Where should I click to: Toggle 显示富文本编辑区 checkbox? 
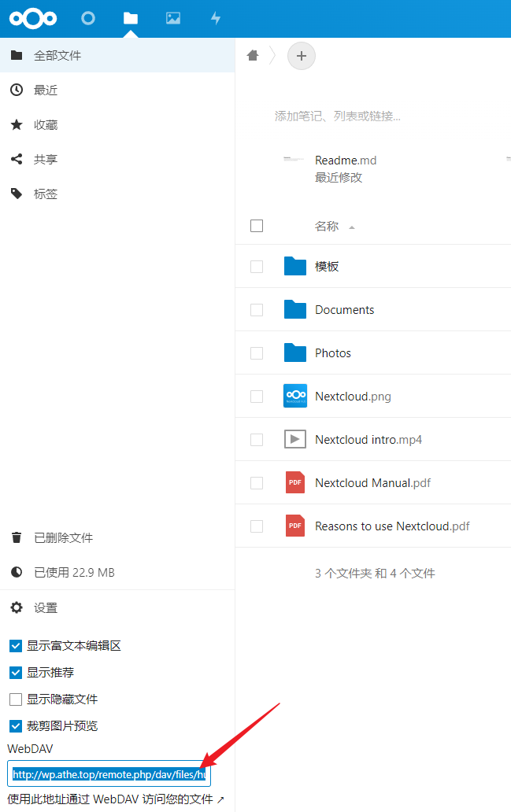click(16, 646)
